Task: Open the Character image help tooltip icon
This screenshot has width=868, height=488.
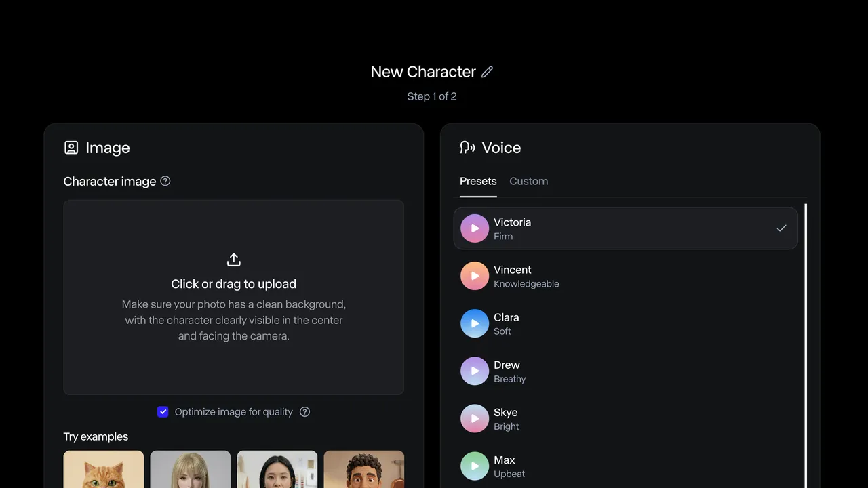Action: (x=165, y=181)
